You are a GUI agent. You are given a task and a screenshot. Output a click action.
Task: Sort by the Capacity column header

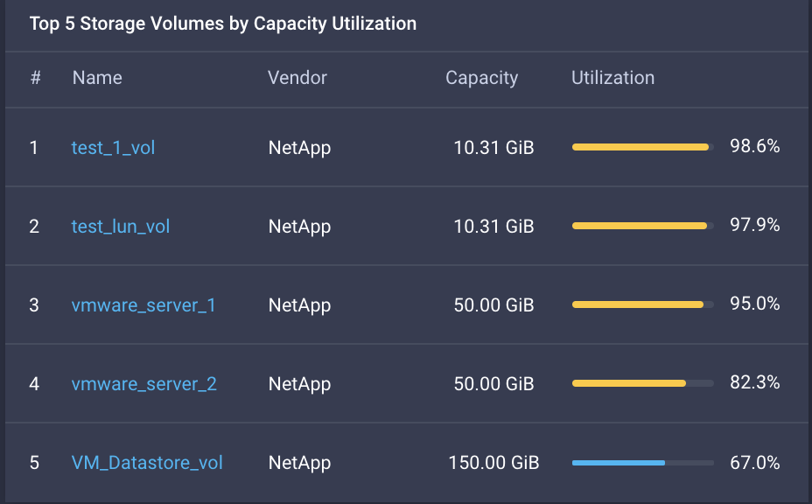point(481,78)
